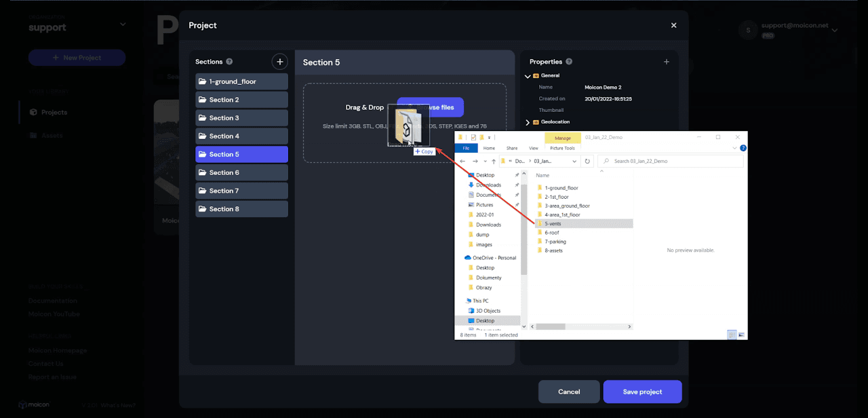Click the Back arrow in File Explorer
868x418 pixels.
[x=462, y=161]
